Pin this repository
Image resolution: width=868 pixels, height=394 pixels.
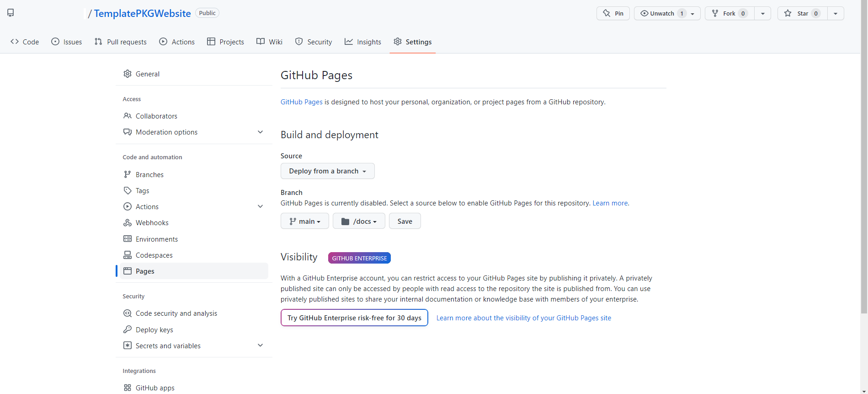[x=613, y=13]
